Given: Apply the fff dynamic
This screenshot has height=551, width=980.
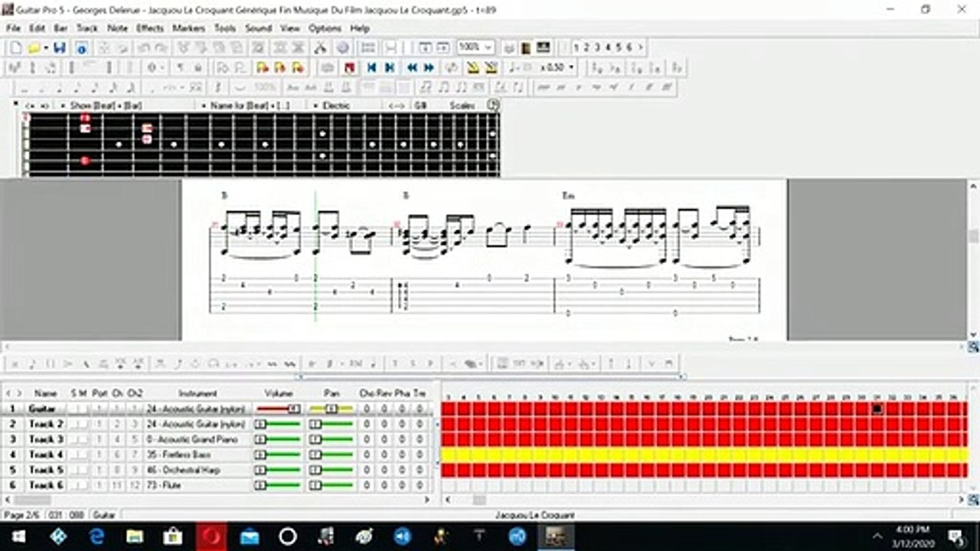Looking at the screenshot, I should 667,87.
